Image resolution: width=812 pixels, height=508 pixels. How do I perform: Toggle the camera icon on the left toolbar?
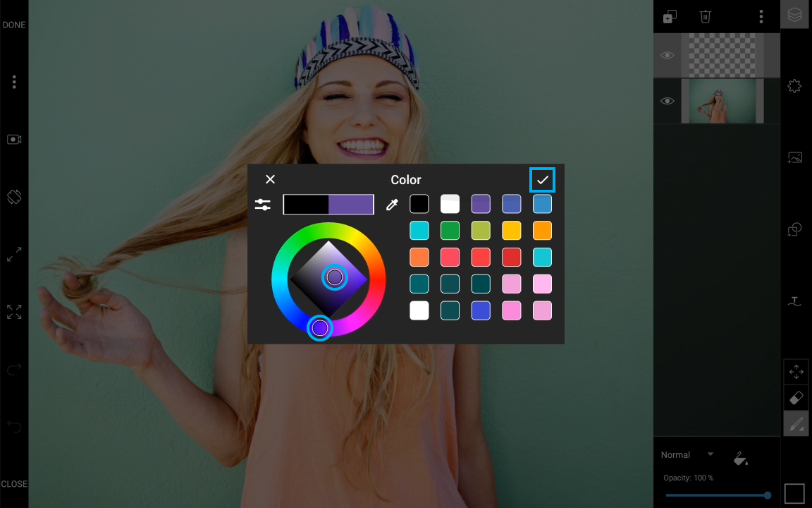(14, 139)
